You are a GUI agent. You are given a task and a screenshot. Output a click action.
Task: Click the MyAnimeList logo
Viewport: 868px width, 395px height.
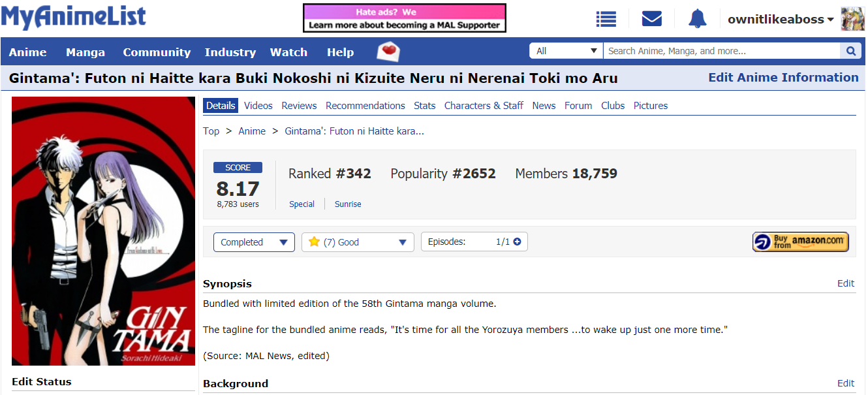click(x=74, y=18)
